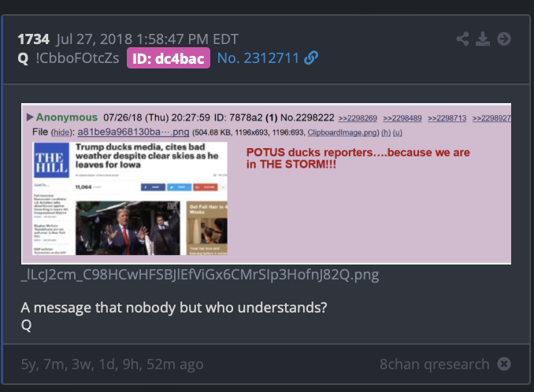This screenshot has height=392, width=534.
Task: Select the ID: dc4bac pink badge
Action: (169, 58)
